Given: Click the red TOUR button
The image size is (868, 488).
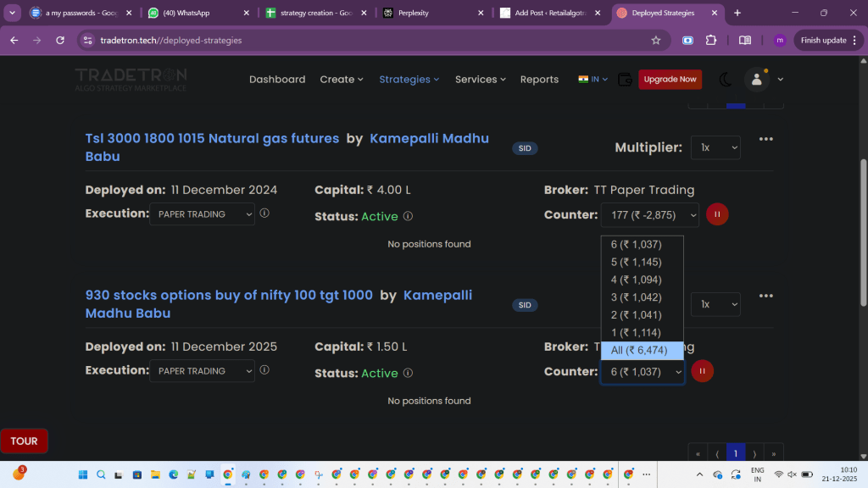Looking at the screenshot, I should 24,441.
